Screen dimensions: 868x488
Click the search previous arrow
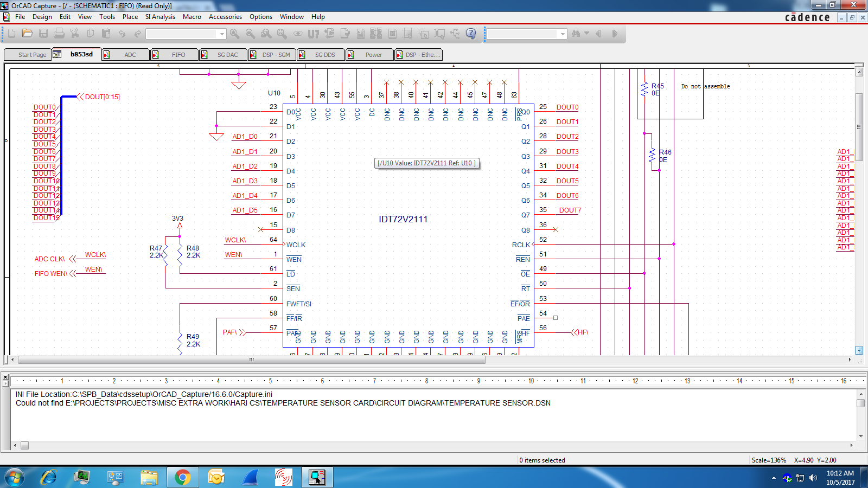point(598,34)
